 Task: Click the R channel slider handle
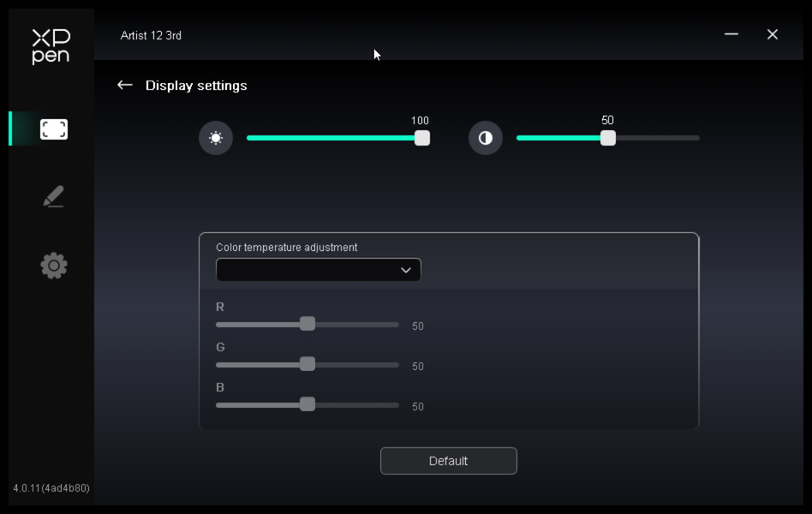point(307,324)
